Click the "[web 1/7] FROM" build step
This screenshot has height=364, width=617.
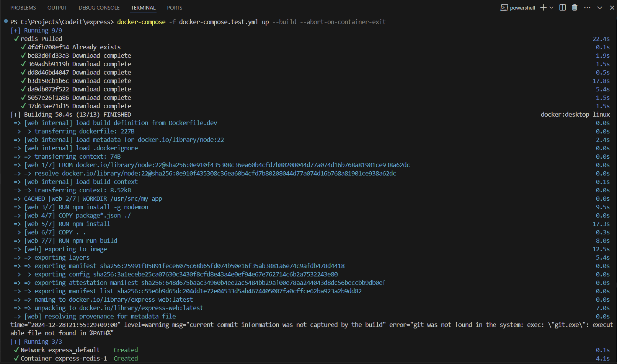pos(212,165)
